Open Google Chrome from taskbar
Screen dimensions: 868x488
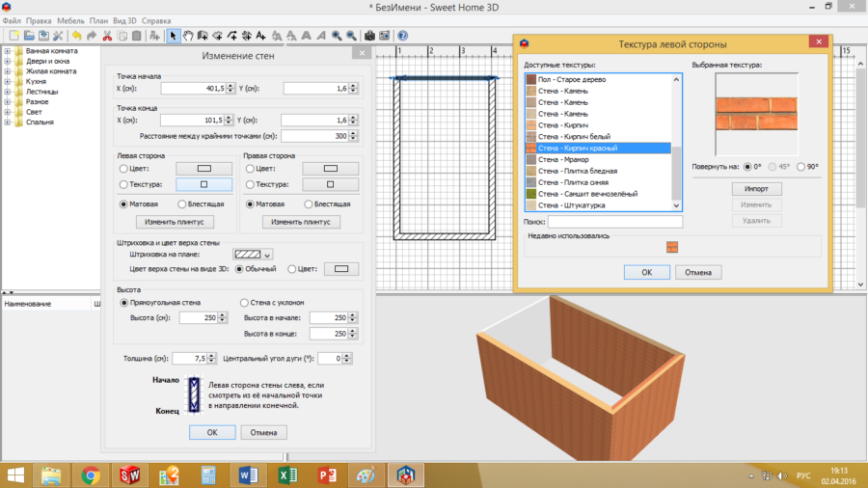tap(91, 475)
